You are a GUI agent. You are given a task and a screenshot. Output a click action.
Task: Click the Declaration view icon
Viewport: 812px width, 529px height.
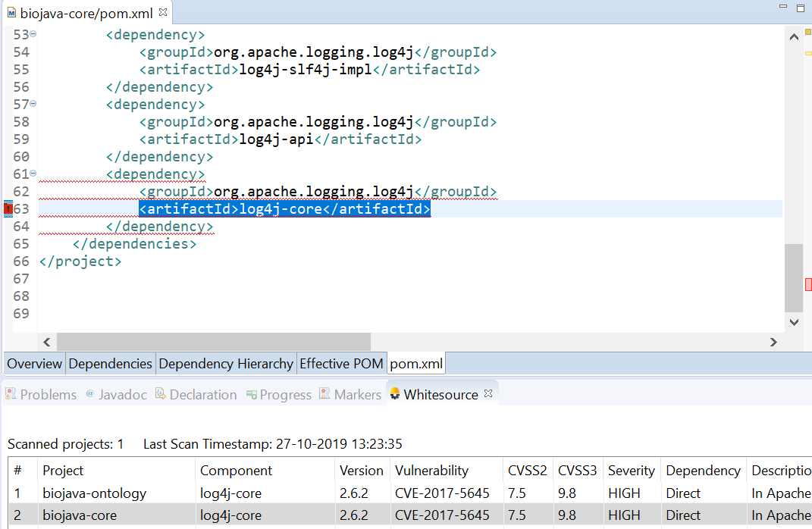click(x=161, y=394)
